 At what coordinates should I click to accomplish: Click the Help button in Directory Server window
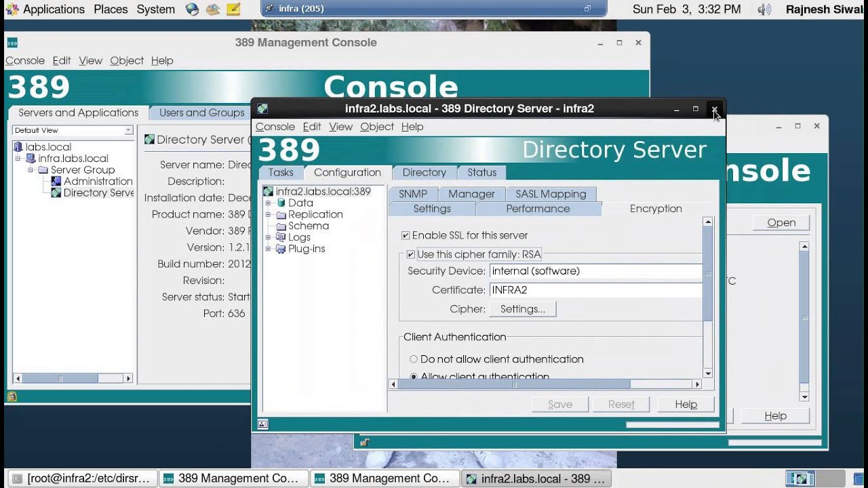pyautogui.click(x=686, y=405)
